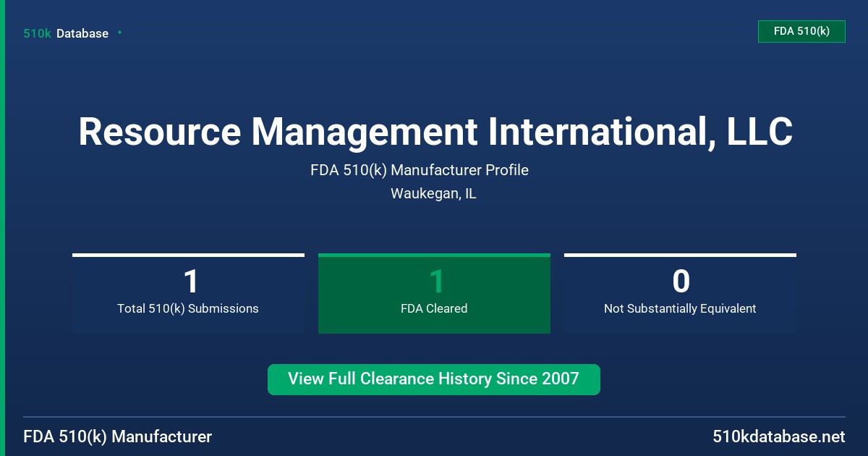
Task: Click the FDA 510(k) Manufacturer footer text
Action: (118, 437)
